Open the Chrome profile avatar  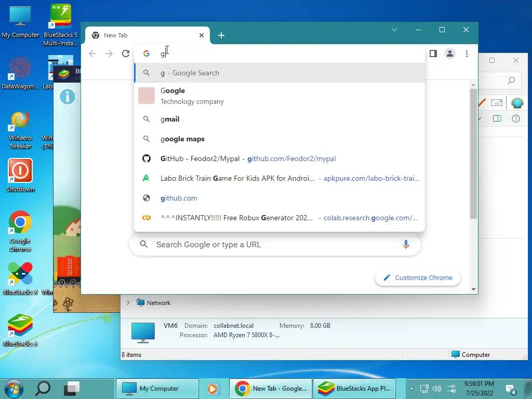click(449, 54)
